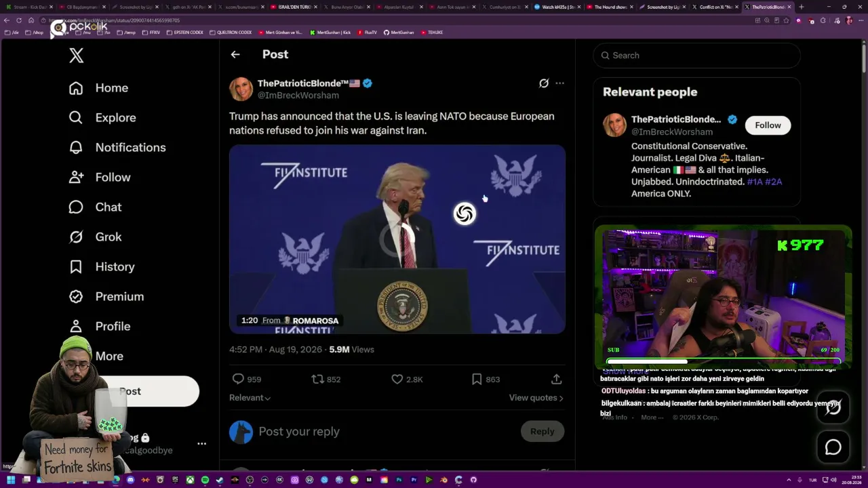
Task: Click the Reply button
Action: point(542,432)
